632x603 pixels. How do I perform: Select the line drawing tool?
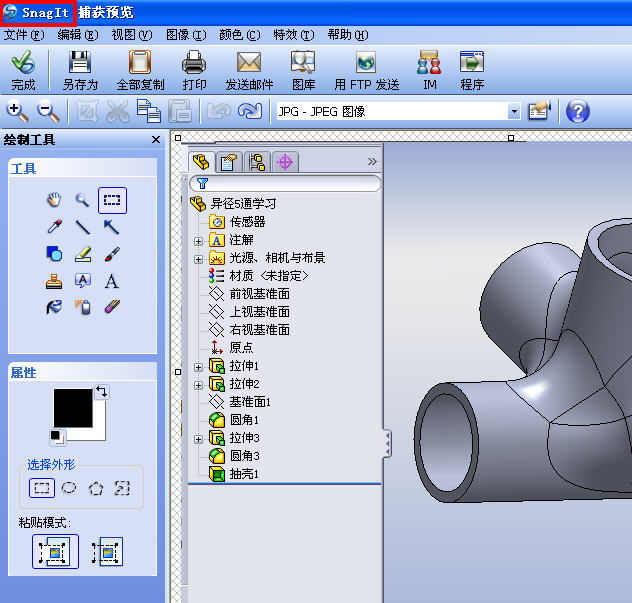click(83, 227)
